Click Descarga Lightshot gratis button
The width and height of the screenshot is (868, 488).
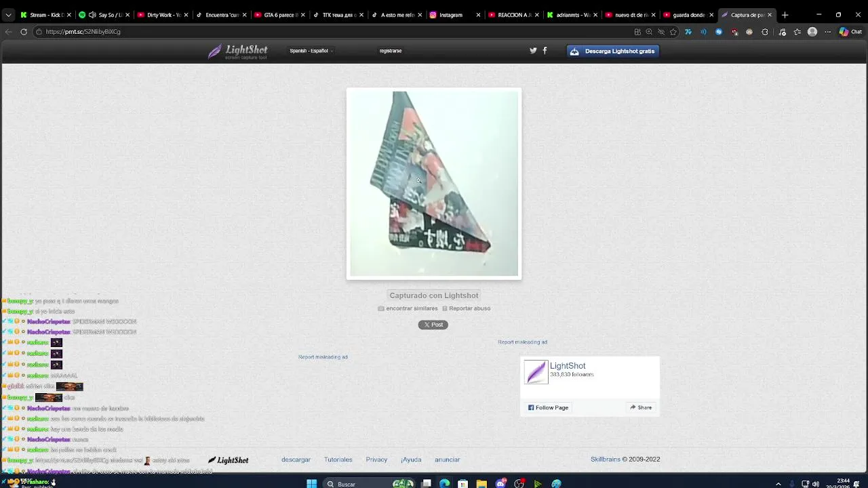[x=613, y=51]
